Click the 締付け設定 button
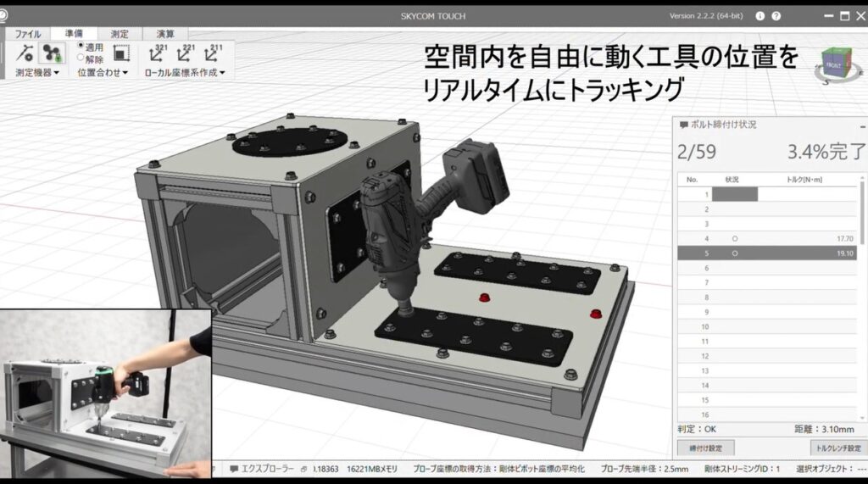The height and width of the screenshot is (484, 868). pos(706,448)
